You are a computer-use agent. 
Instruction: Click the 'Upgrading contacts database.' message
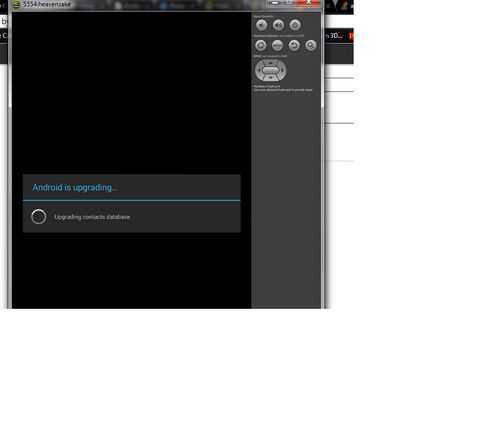pyautogui.click(x=93, y=217)
